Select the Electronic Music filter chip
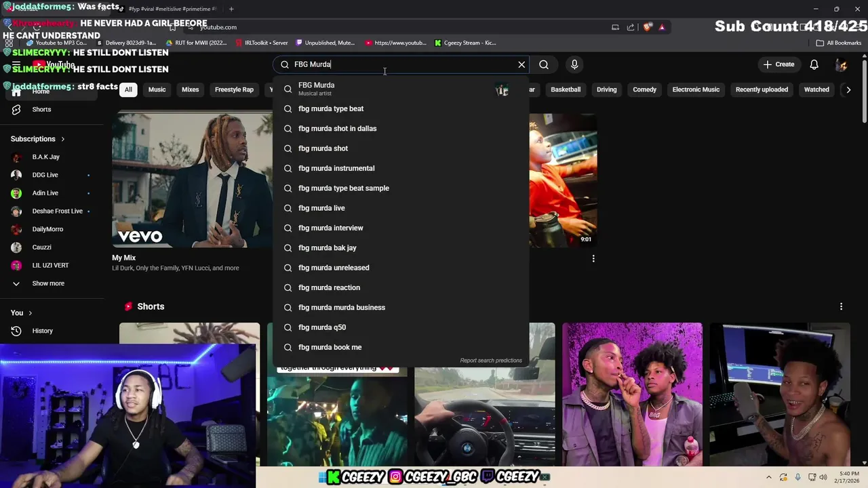Image resolution: width=868 pixels, height=488 pixels. click(x=696, y=89)
